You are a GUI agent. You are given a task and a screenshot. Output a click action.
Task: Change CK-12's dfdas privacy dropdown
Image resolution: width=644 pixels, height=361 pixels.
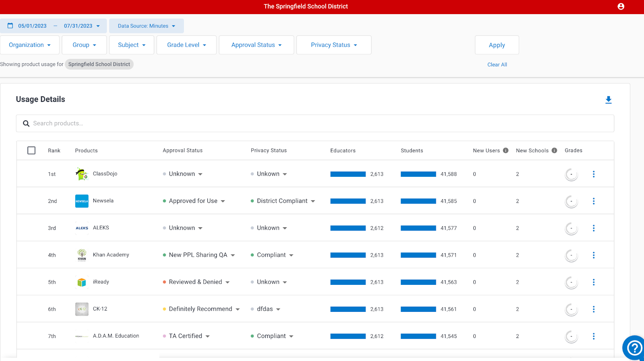tap(266, 309)
